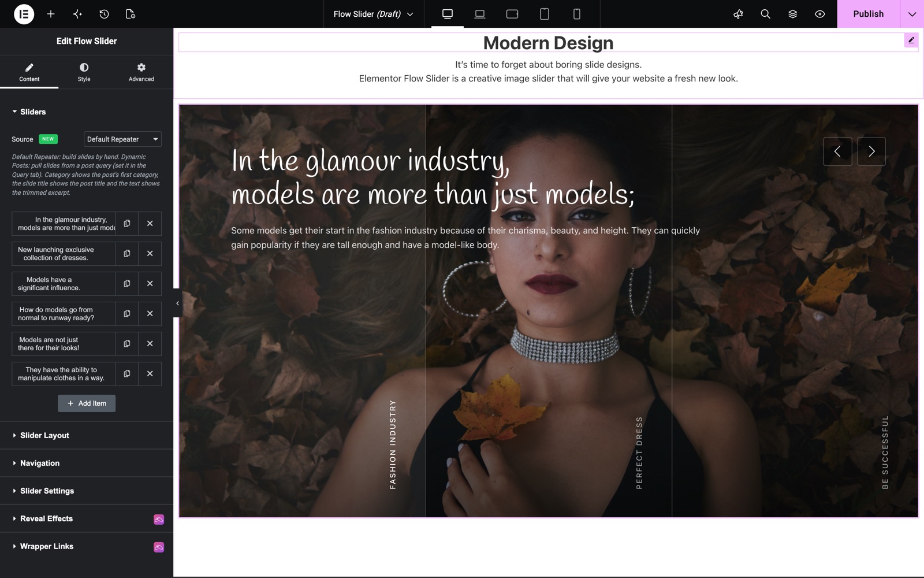The height and width of the screenshot is (578, 924).
Task: Select the Content tab
Action: [x=29, y=72]
